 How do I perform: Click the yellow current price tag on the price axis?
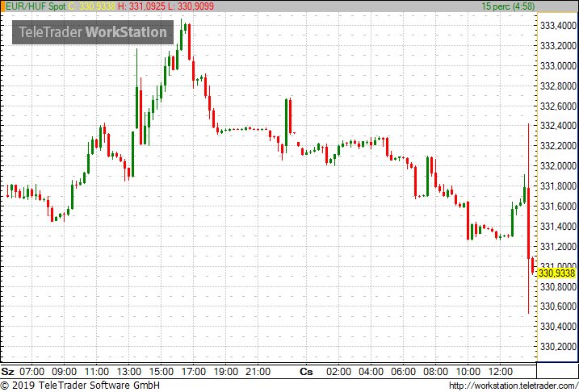557,273
